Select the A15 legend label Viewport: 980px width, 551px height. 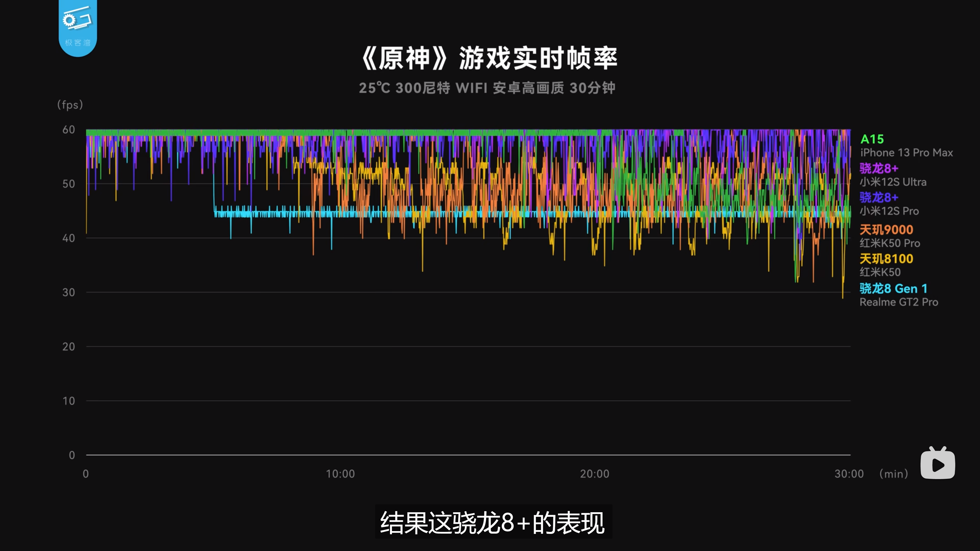coord(872,139)
